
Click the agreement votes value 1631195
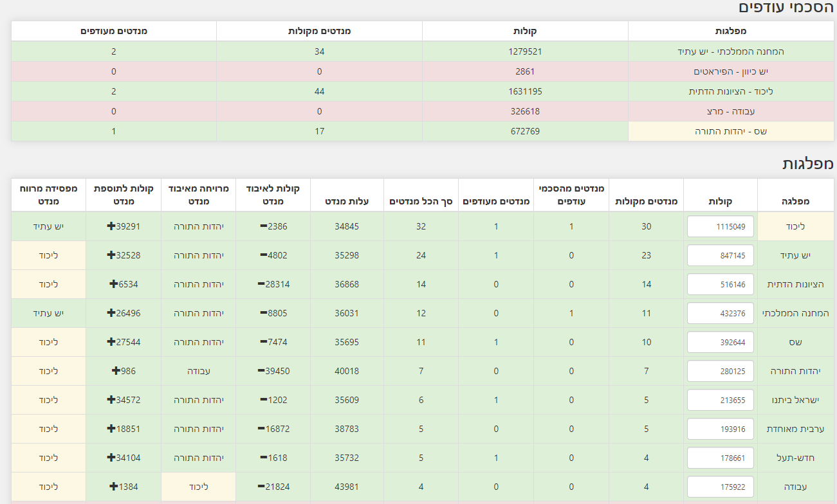pos(525,91)
